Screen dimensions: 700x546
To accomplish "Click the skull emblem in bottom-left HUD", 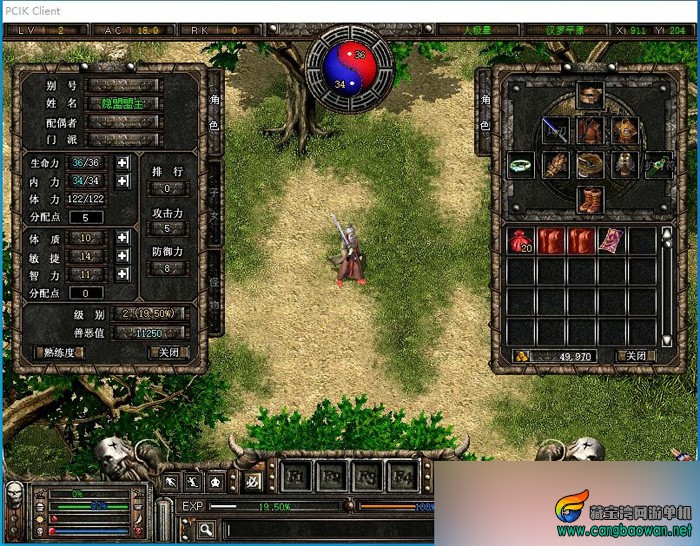I will coord(14,493).
